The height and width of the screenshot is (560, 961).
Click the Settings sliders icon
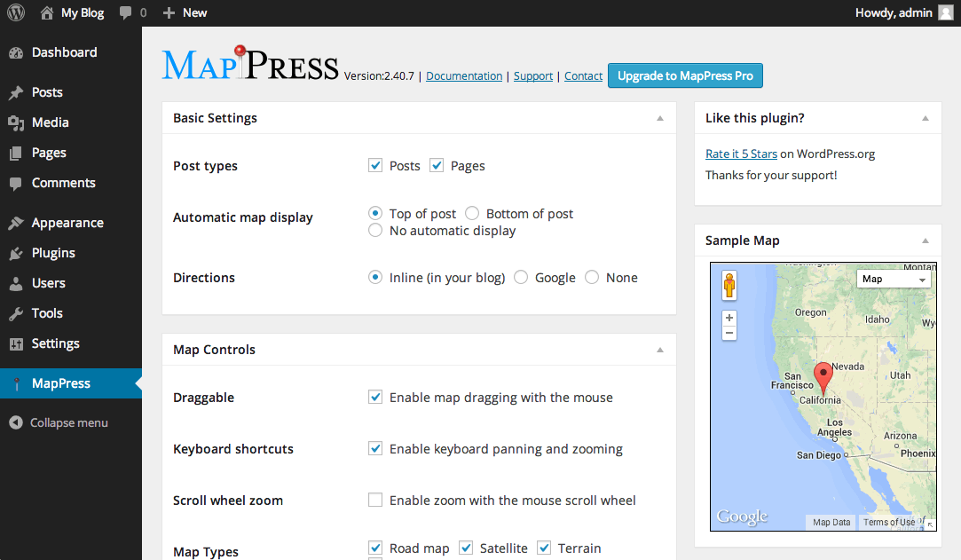(x=16, y=343)
